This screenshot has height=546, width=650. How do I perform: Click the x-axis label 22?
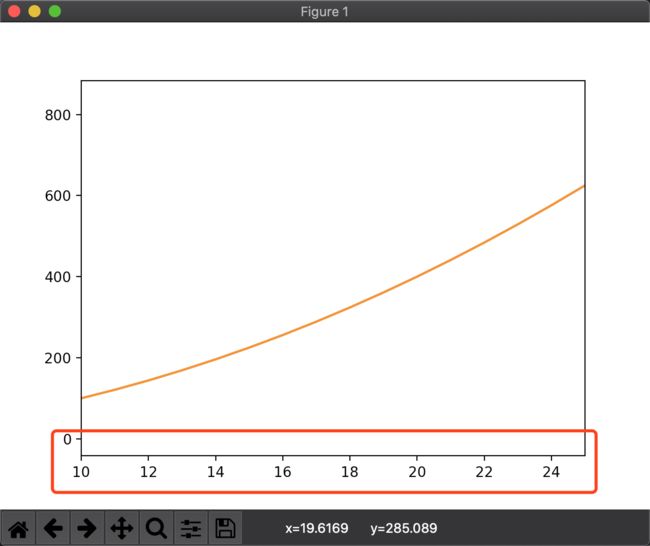(484, 472)
